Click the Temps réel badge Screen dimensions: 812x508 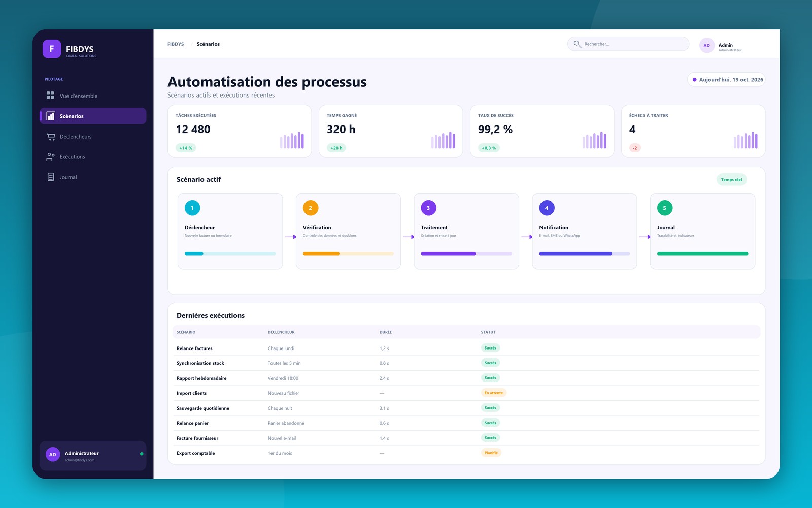click(x=731, y=179)
